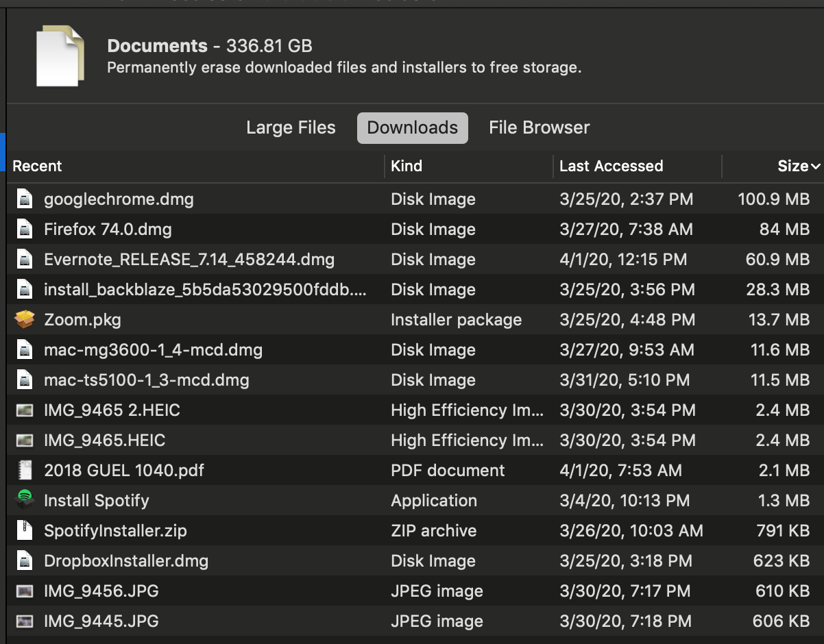The image size is (824, 644).
Task: Click the Installer package kind cell
Action: coord(456,320)
